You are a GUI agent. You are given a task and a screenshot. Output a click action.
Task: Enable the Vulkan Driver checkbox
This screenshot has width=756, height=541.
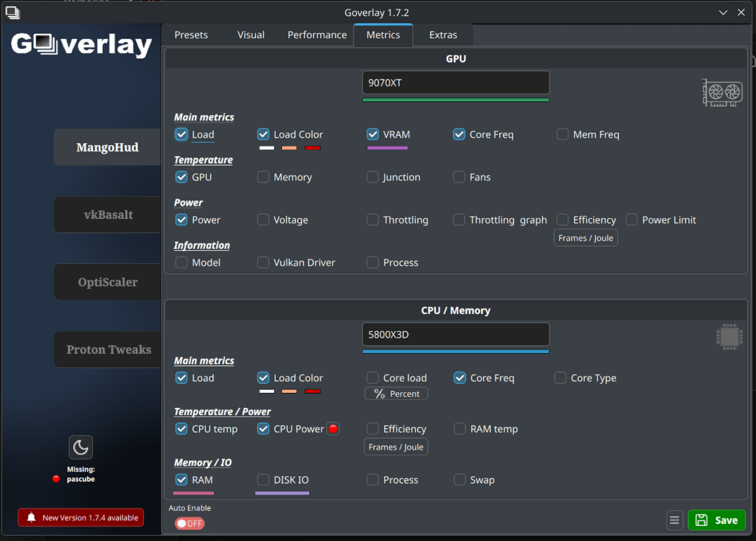[263, 262]
